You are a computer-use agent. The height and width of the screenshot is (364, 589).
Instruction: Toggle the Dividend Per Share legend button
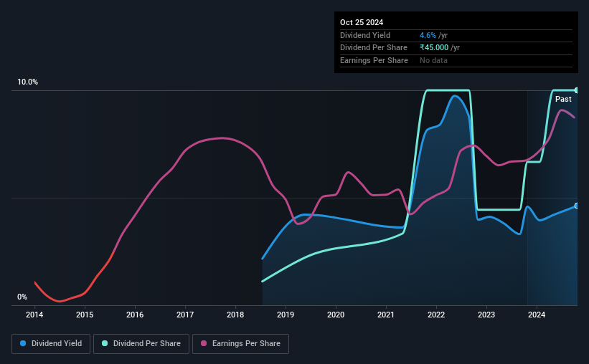(141, 344)
